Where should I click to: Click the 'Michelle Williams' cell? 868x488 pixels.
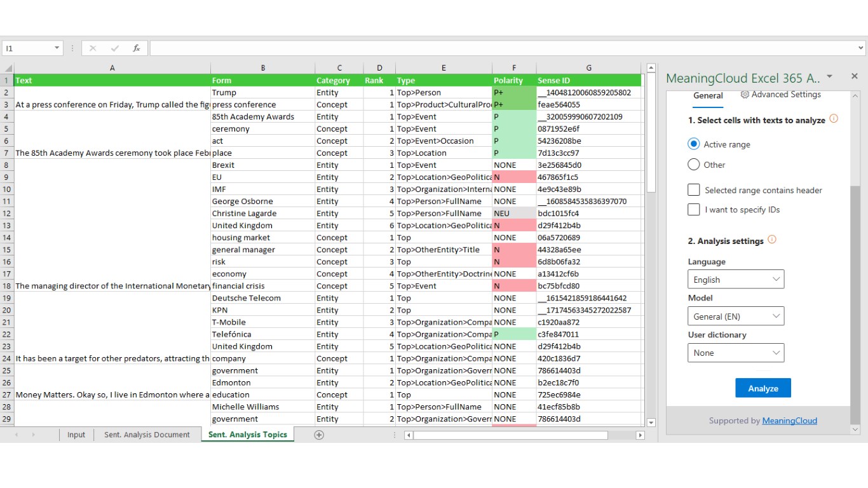click(262, 407)
